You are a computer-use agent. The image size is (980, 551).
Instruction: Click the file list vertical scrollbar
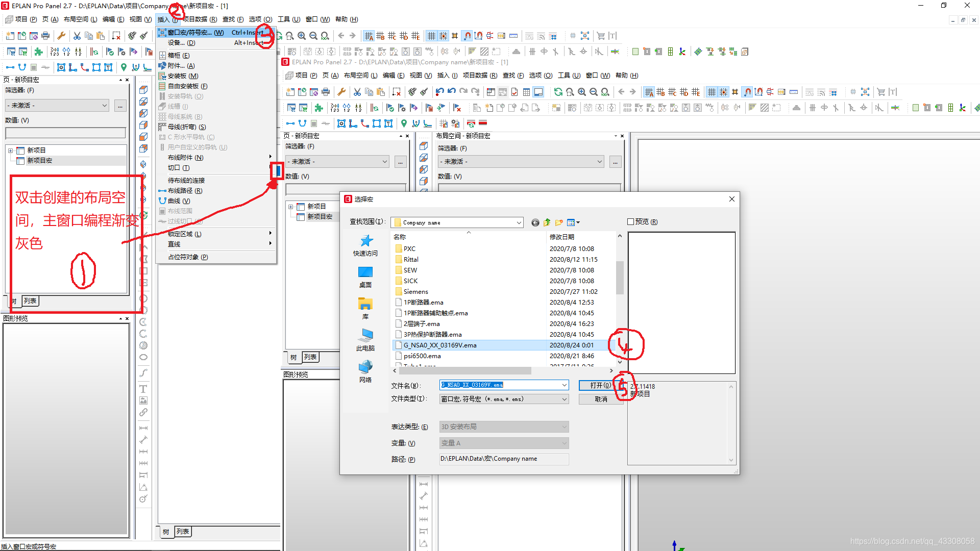tap(620, 278)
